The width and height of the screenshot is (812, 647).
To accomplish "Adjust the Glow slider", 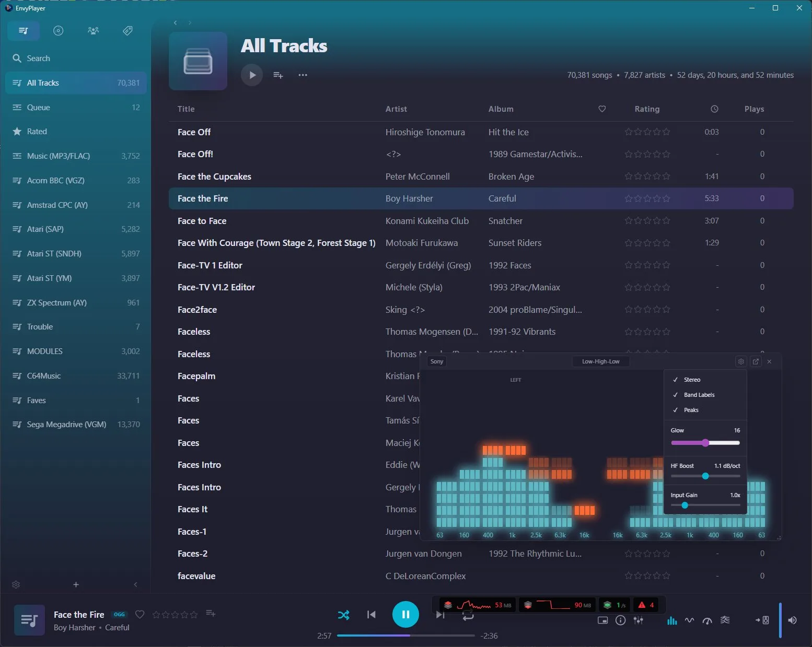I will [705, 443].
